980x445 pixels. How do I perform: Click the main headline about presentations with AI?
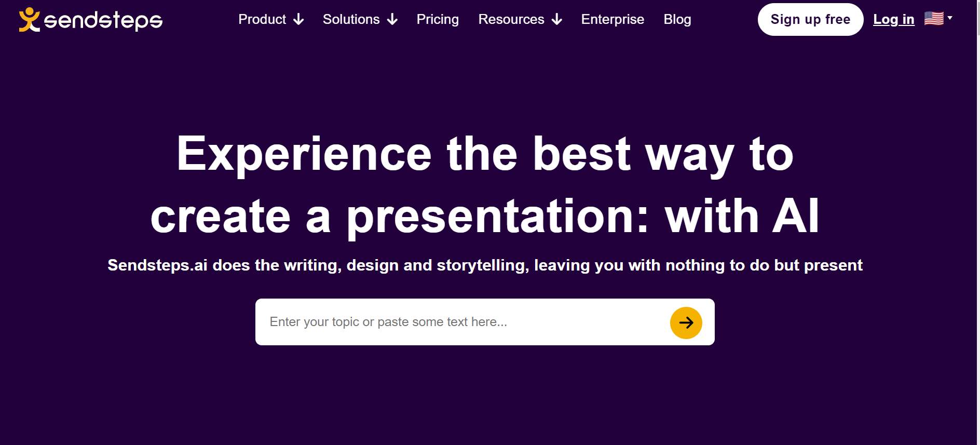click(485, 184)
